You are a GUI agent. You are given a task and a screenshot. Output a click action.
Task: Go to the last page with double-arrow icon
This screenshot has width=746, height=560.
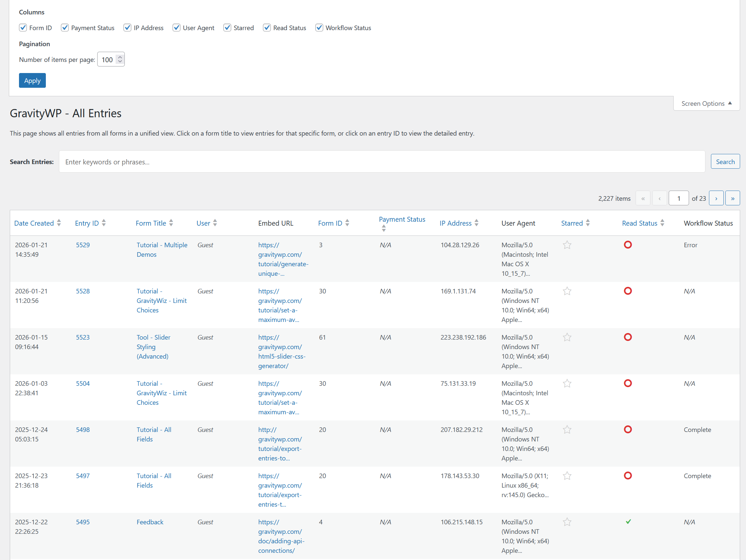pyautogui.click(x=733, y=198)
